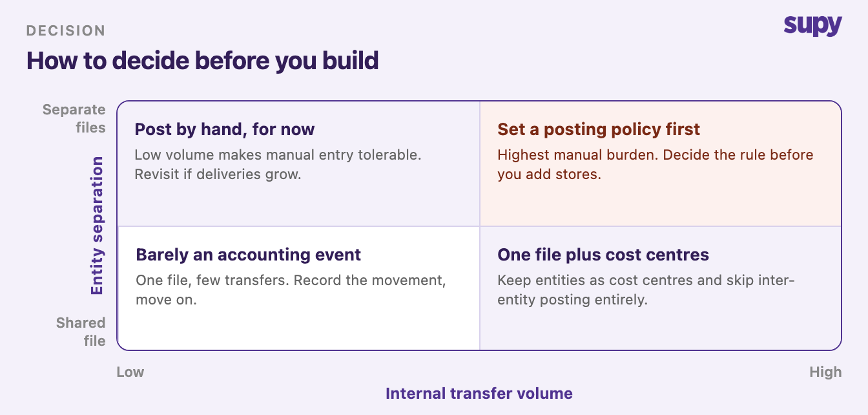This screenshot has width=868, height=415.
Task: Click the 'High' axis marker
Action: (x=826, y=372)
